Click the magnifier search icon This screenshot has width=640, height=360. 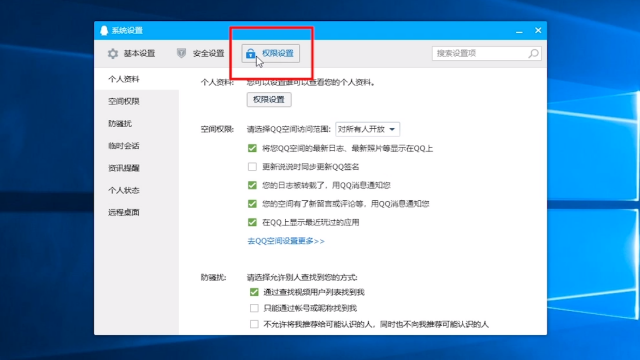[533, 53]
